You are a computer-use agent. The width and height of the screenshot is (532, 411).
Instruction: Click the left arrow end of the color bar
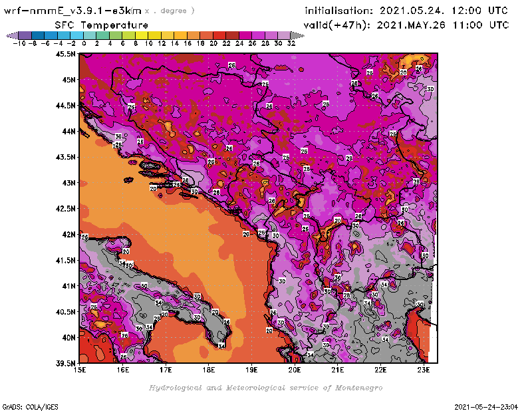[12, 35]
